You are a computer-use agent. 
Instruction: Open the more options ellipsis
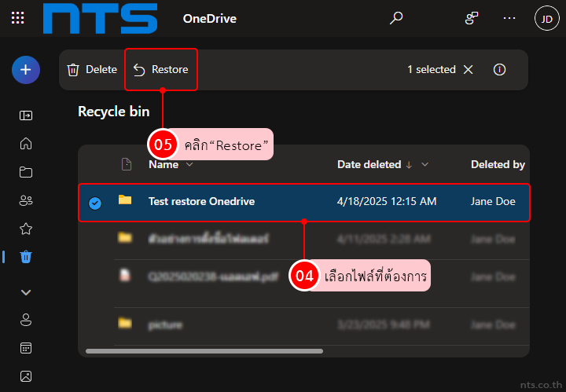tap(509, 18)
